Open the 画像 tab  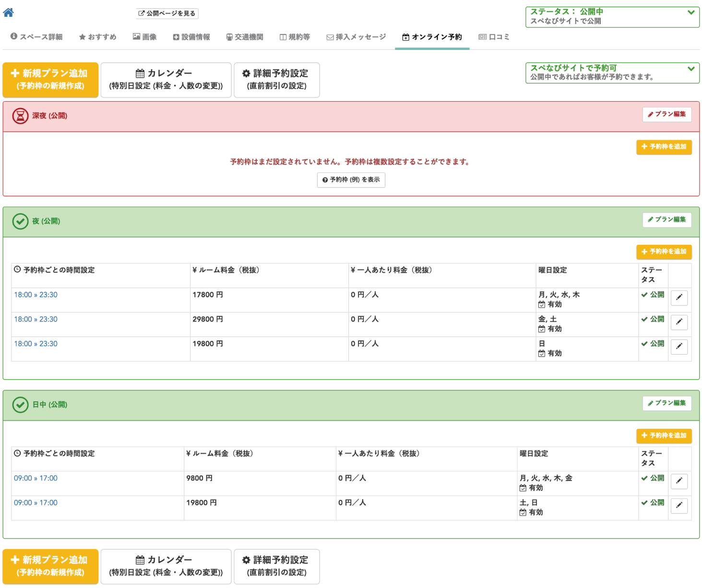pos(145,36)
